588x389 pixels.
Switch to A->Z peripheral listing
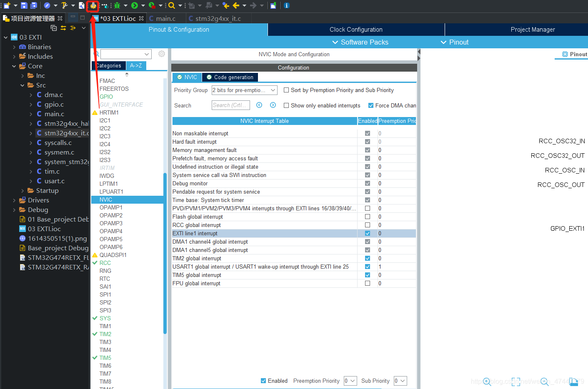point(136,65)
